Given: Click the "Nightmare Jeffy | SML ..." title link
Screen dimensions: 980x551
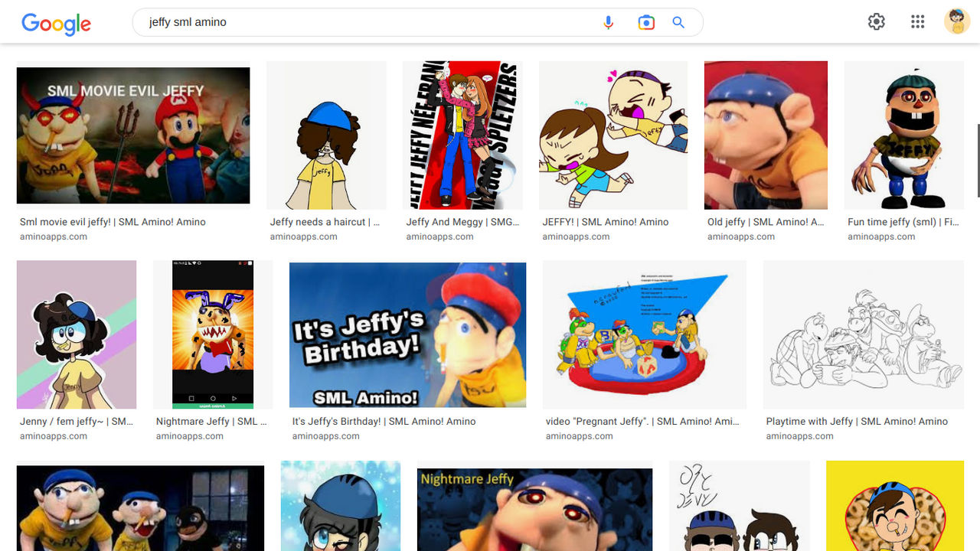Looking at the screenshot, I should (x=211, y=422).
